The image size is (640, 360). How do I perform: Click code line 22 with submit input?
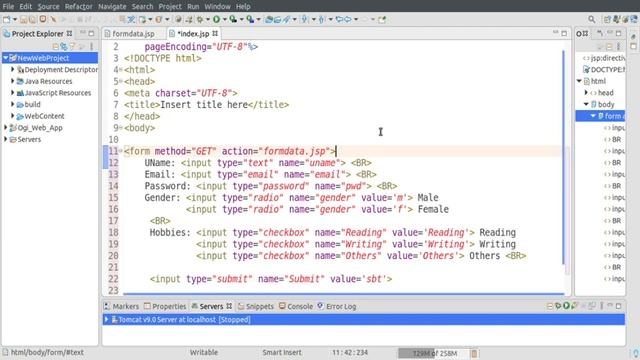coord(271,279)
